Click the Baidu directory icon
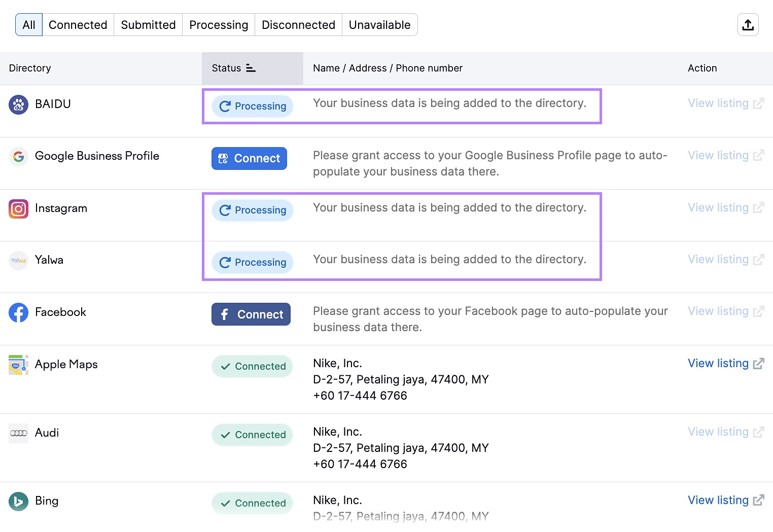This screenshot has height=532, width=773. (18, 104)
